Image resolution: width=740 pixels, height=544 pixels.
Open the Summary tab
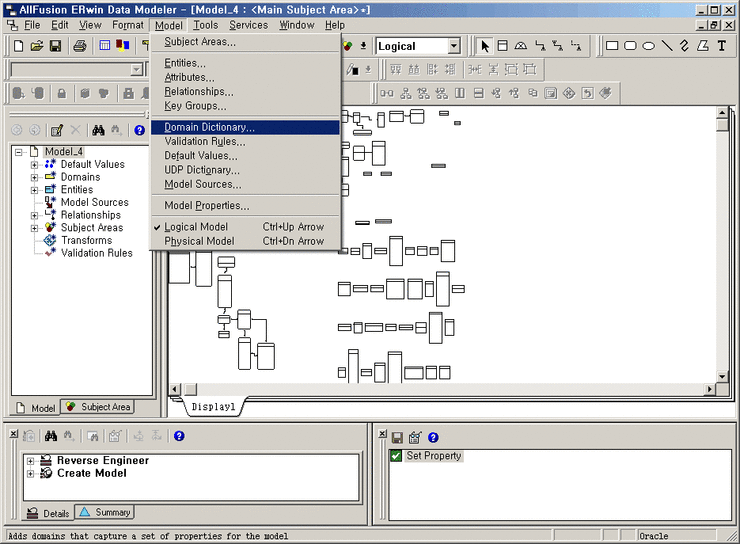tap(105, 513)
